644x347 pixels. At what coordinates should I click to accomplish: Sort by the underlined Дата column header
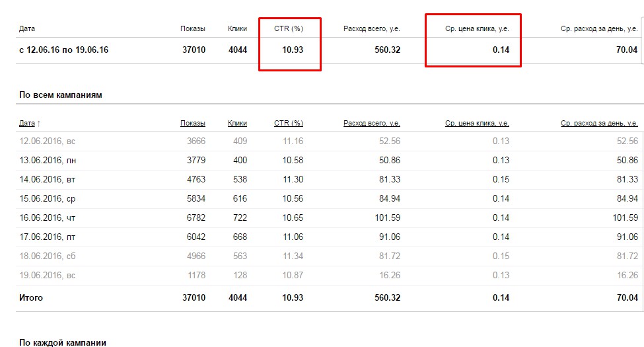[x=27, y=123]
